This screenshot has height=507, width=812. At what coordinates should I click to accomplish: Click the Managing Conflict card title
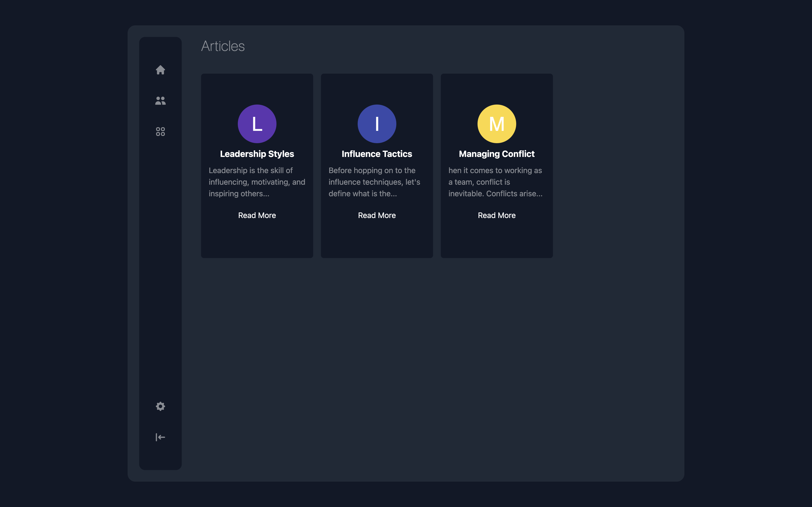coord(497,154)
